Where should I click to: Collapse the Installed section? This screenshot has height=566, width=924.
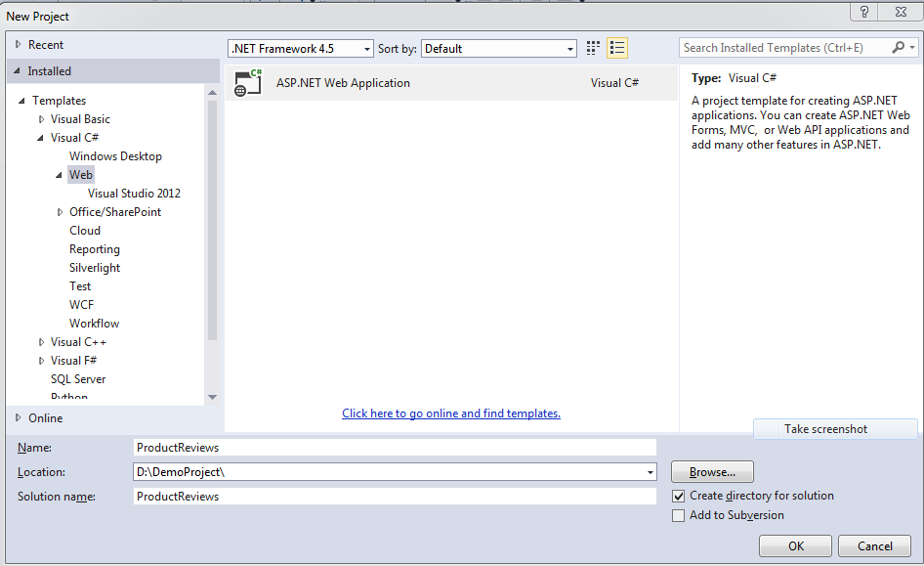[x=17, y=70]
